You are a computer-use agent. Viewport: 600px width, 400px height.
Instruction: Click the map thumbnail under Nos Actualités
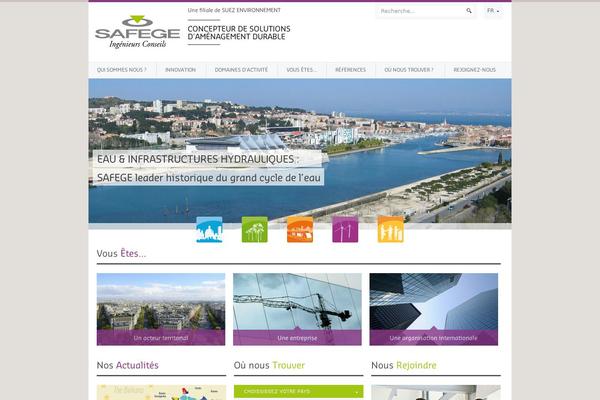pyautogui.click(x=161, y=392)
